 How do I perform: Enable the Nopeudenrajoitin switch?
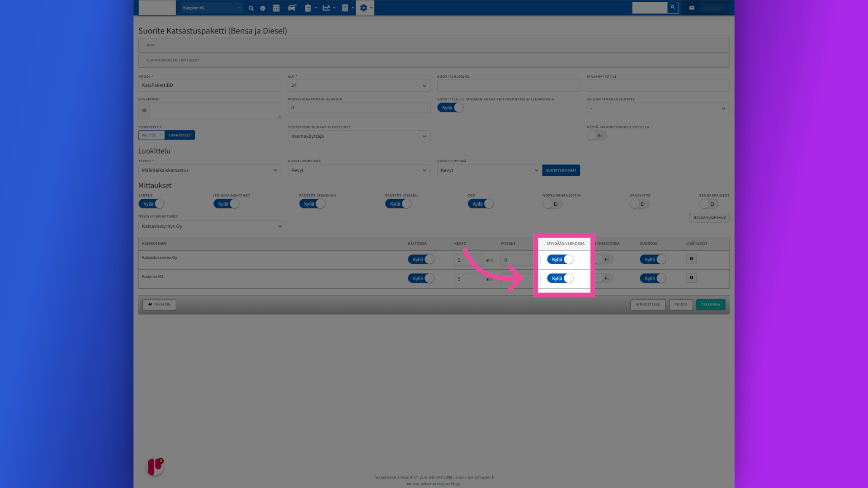552,204
